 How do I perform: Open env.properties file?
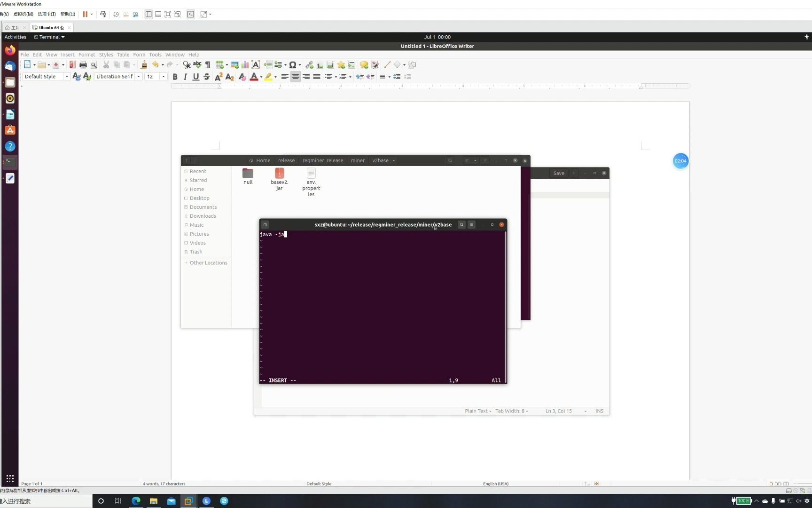pyautogui.click(x=311, y=182)
